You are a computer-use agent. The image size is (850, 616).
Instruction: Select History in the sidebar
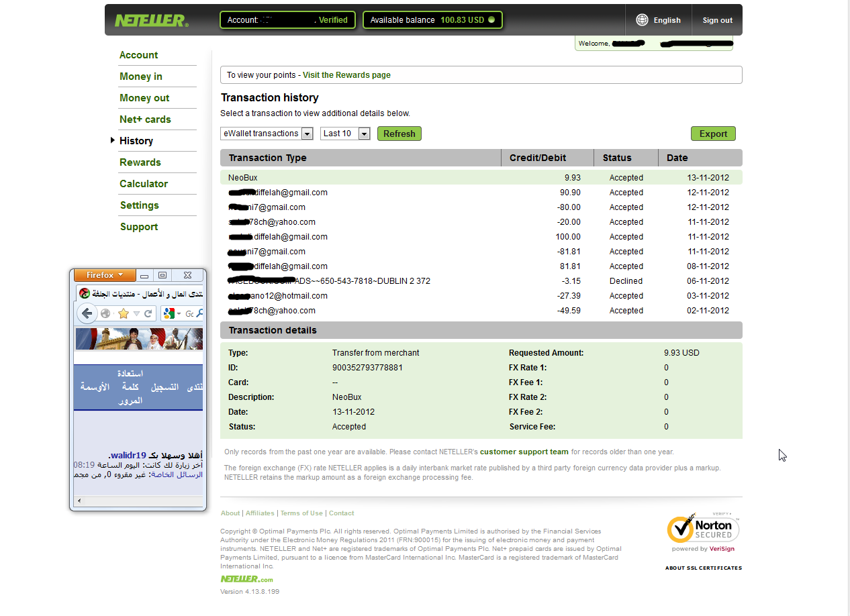[x=136, y=141]
